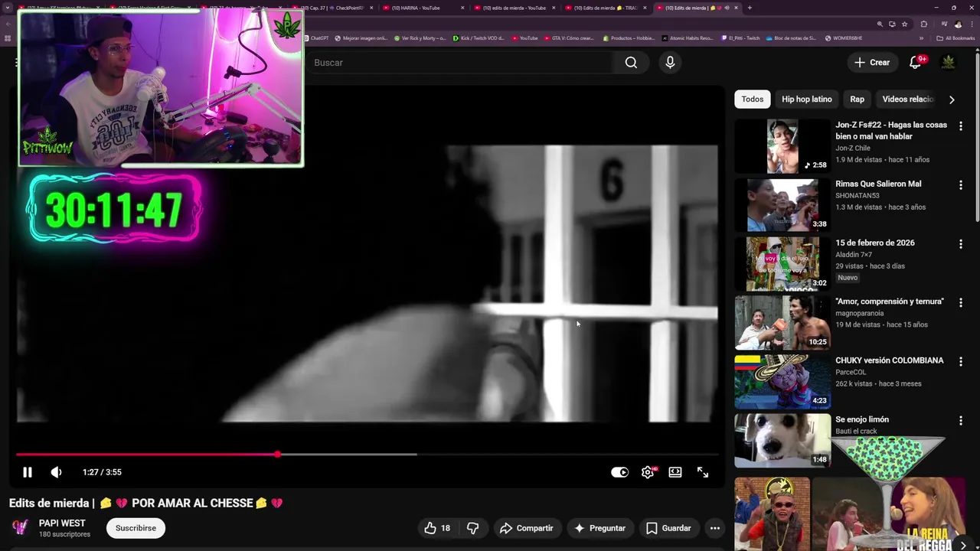Open Bloc de notas bookmark

coord(791,37)
